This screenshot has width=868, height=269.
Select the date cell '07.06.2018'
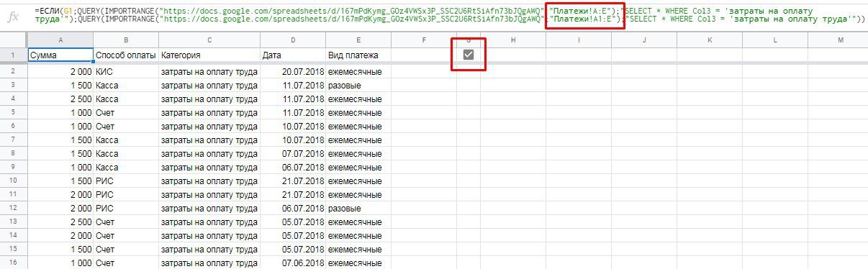[x=293, y=263]
